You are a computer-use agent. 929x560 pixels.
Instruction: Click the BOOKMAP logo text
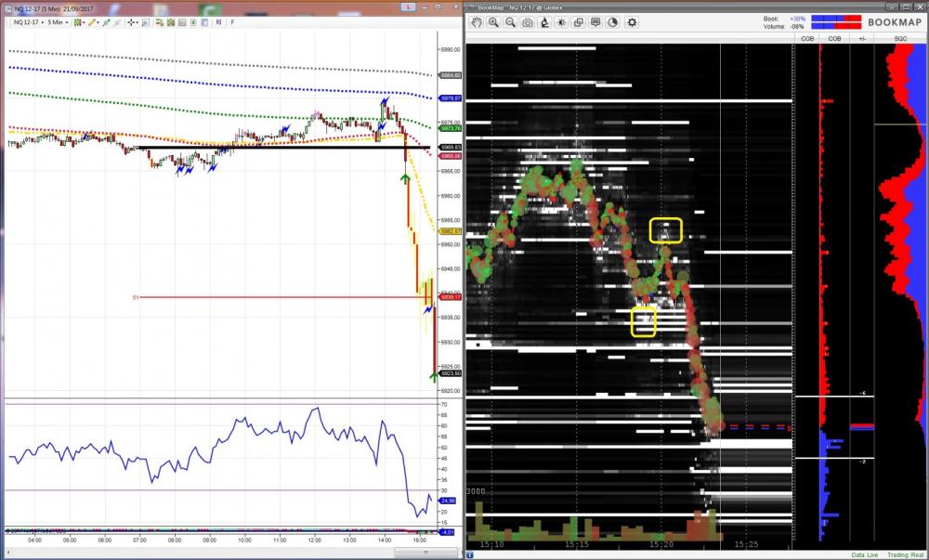pyautogui.click(x=895, y=22)
